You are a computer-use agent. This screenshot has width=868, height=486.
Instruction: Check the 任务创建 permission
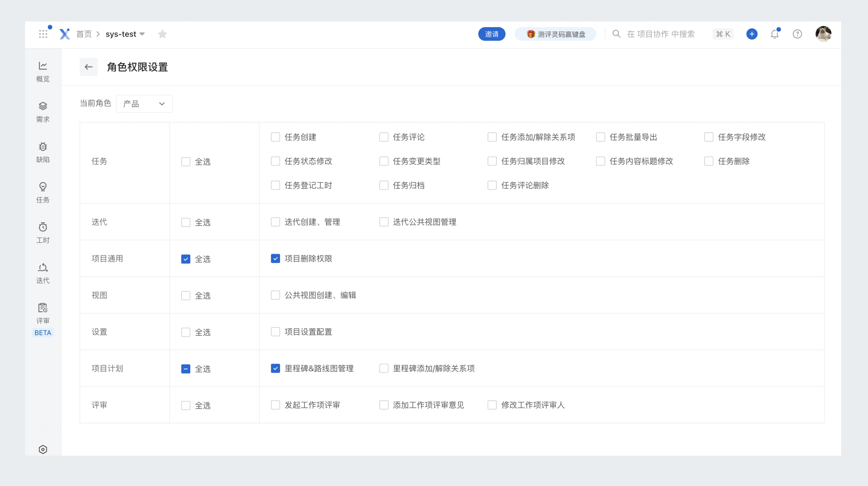275,137
